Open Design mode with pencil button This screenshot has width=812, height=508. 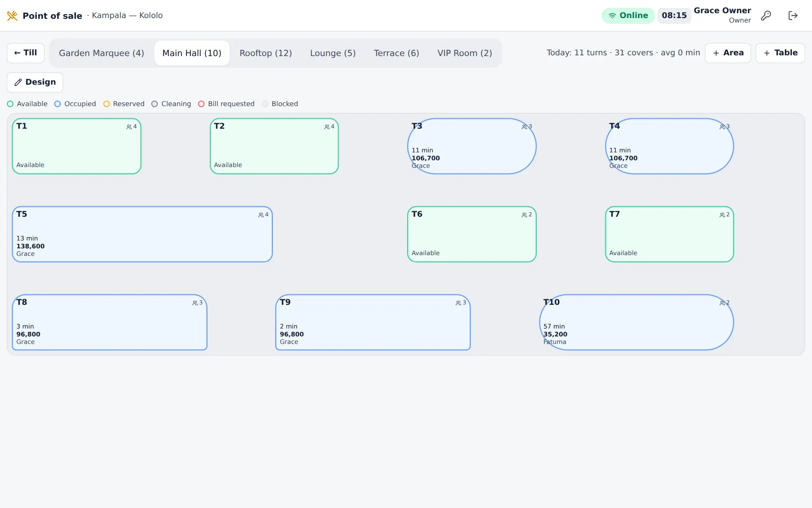tap(35, 82)
